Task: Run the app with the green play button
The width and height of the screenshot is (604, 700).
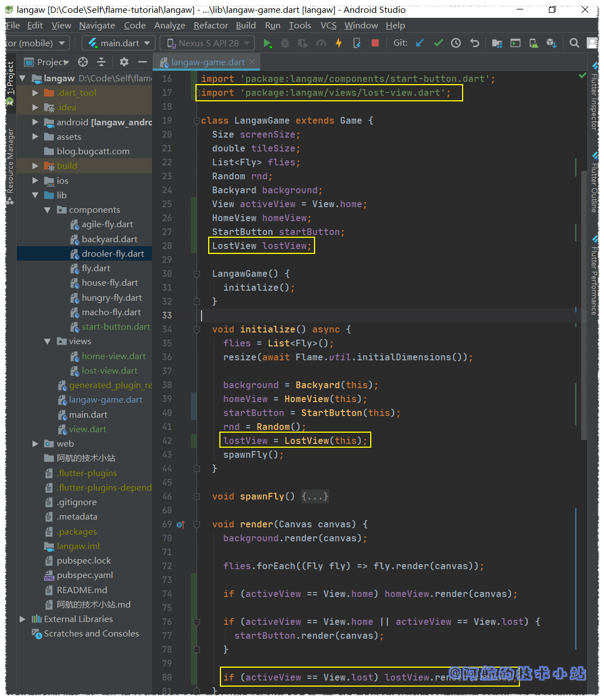Action: [267, 43]
